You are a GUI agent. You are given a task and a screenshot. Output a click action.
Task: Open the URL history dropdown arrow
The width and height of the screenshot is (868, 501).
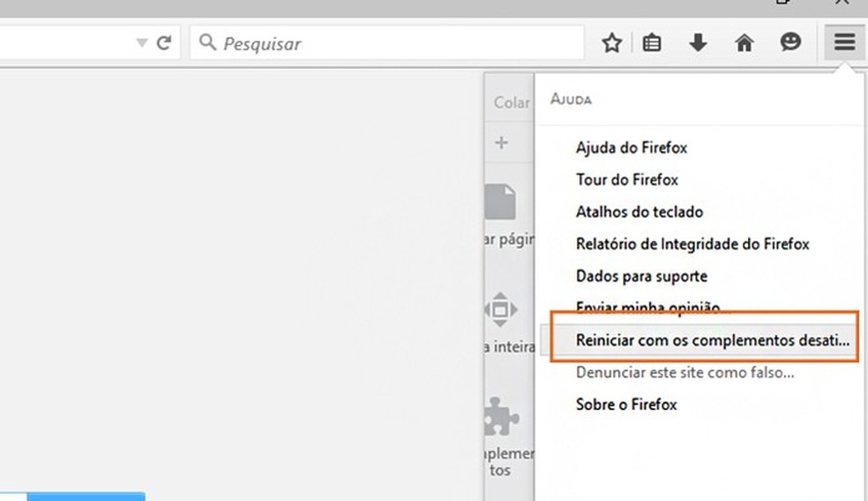142,42
